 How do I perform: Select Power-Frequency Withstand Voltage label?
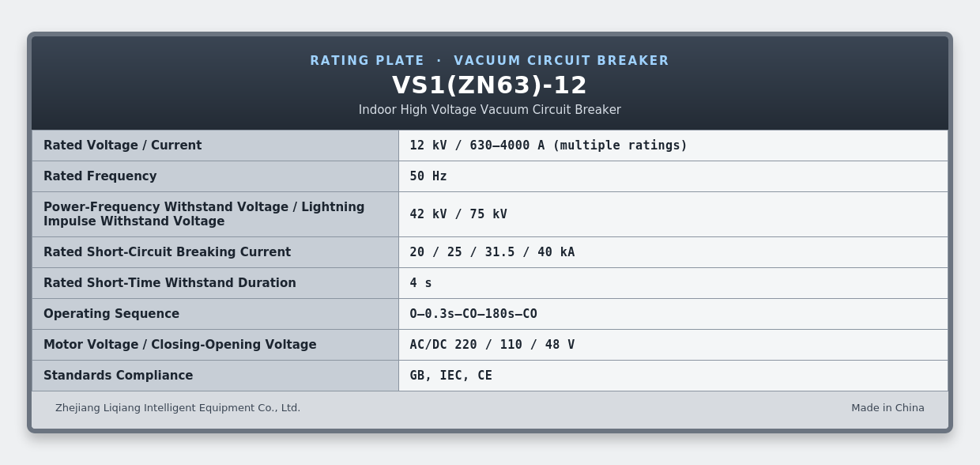204,214
